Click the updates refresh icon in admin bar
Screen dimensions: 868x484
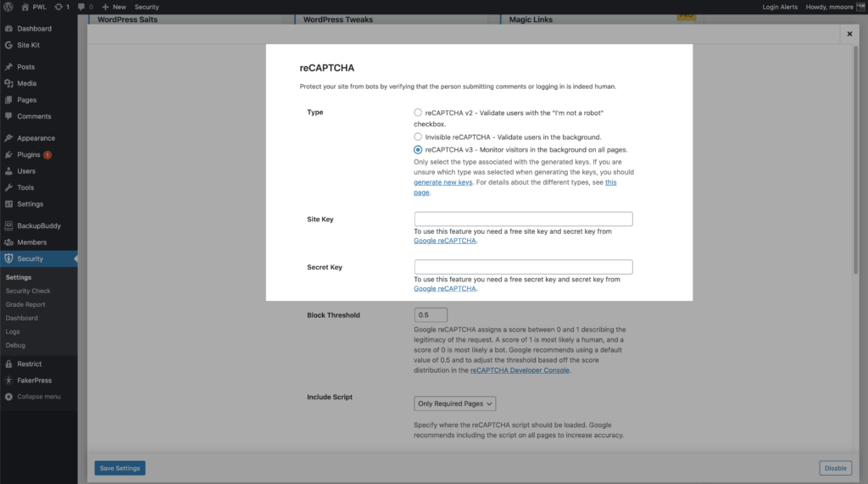point(58,7)
